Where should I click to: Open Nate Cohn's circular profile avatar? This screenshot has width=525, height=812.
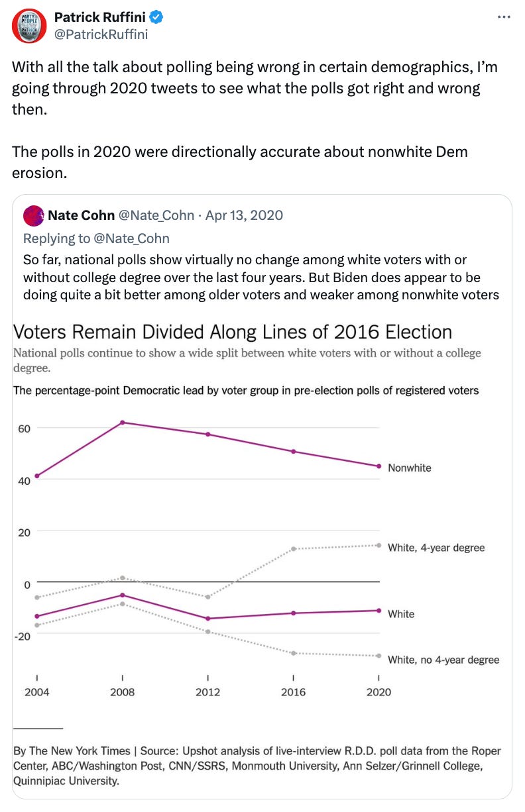coord(32,215)
